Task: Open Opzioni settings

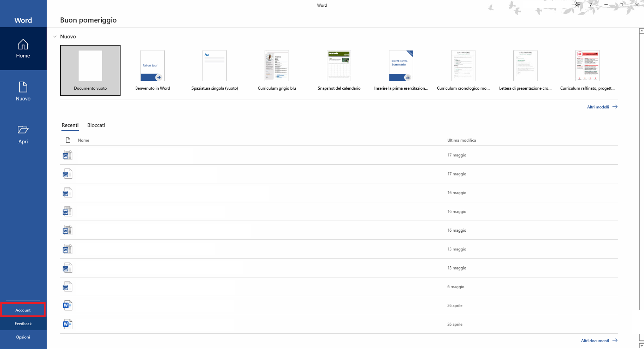Action: (x=23, y=337)
